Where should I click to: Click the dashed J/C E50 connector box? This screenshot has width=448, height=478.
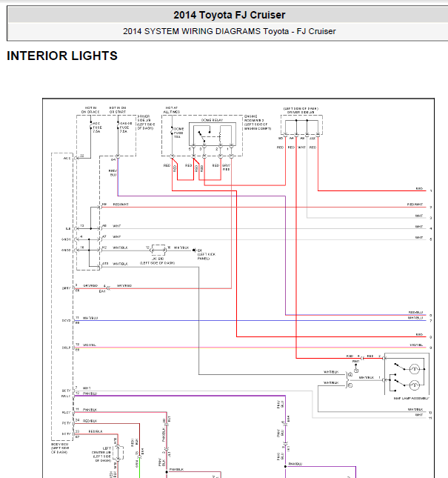[x=158, y=250]
